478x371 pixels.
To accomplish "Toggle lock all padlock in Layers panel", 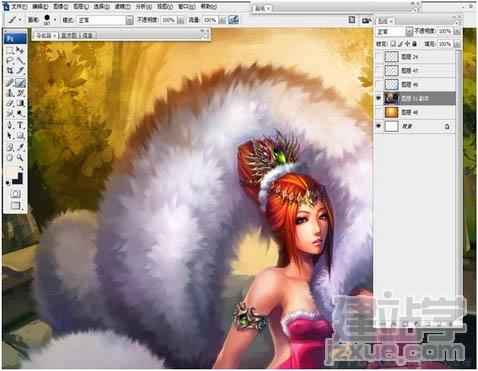I will tap(414, 44).
